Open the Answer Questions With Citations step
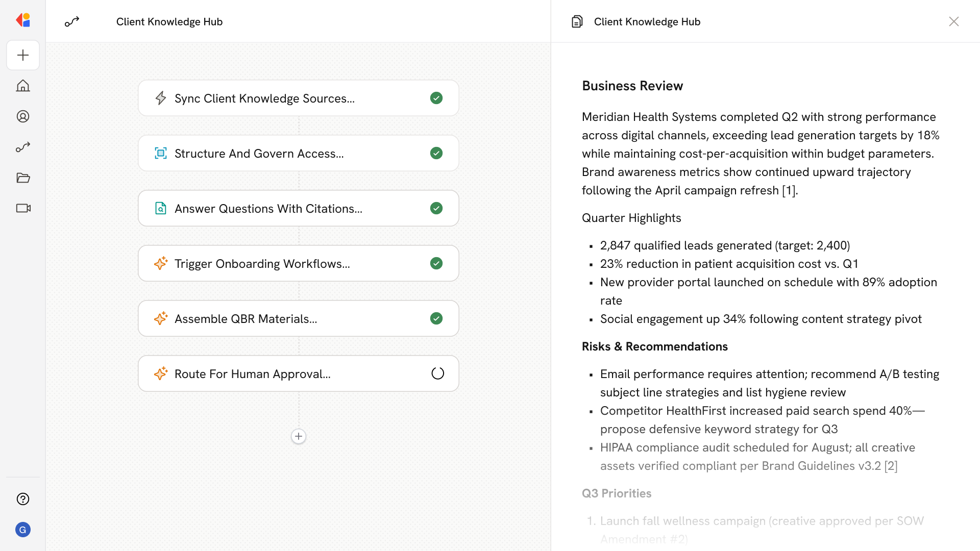Image resolution: width=980 pixels, height=551 pixels. click(298, 208)
